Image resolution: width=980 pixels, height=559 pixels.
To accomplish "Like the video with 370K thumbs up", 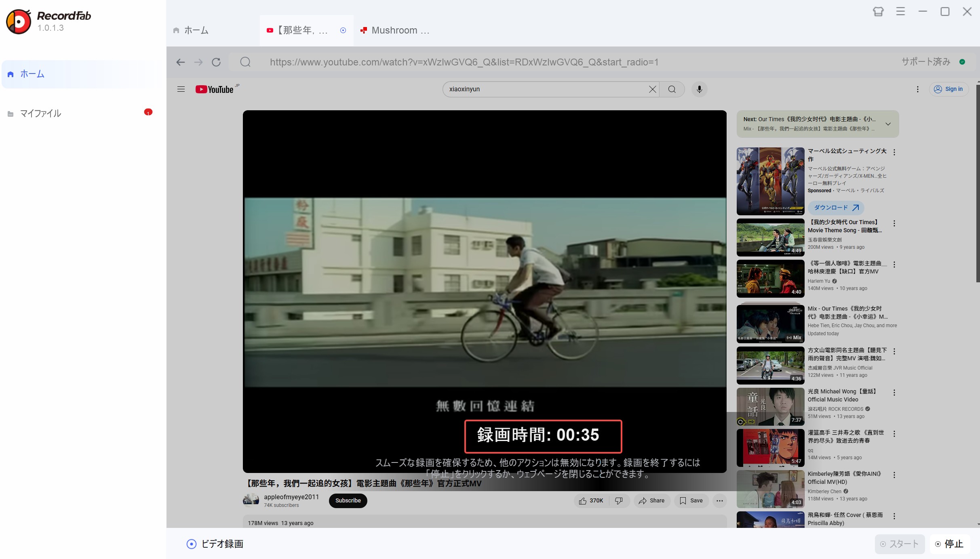I will click(x=591, y=501).
